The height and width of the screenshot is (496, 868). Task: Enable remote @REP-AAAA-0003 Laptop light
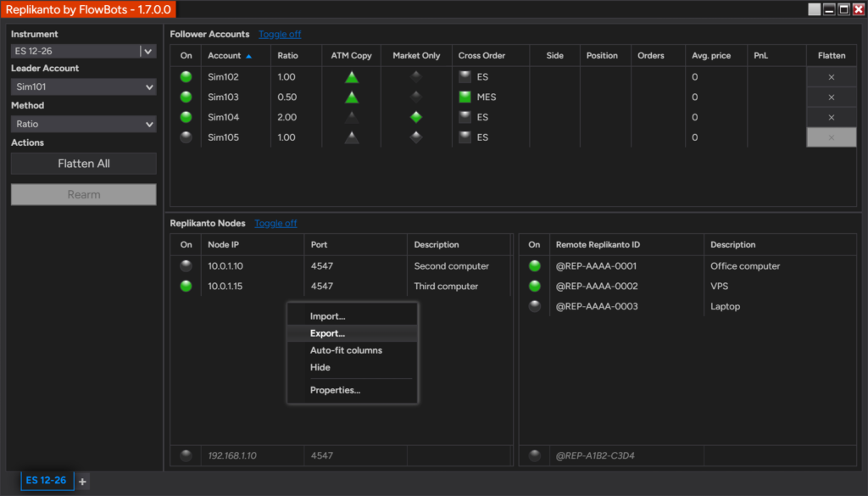tap(535, 306)
